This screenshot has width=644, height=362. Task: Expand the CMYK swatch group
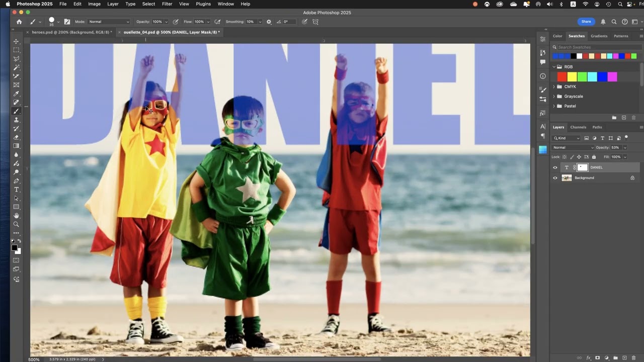point(554,86)
